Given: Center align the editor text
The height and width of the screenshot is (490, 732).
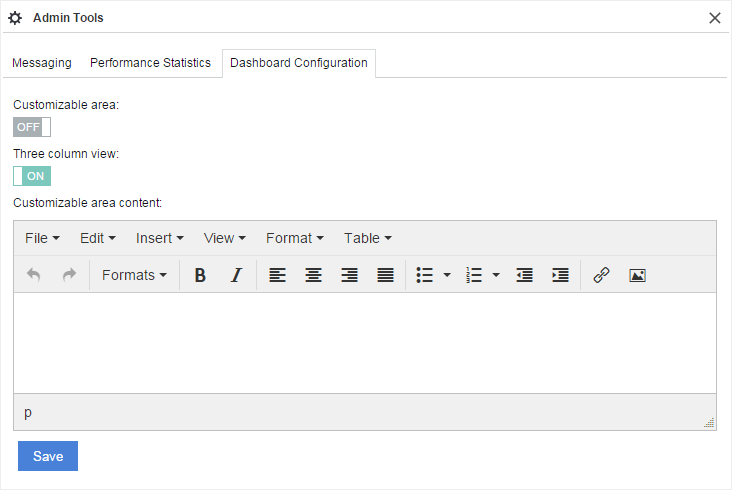Looking at the screenshot, I should point(313,275).
